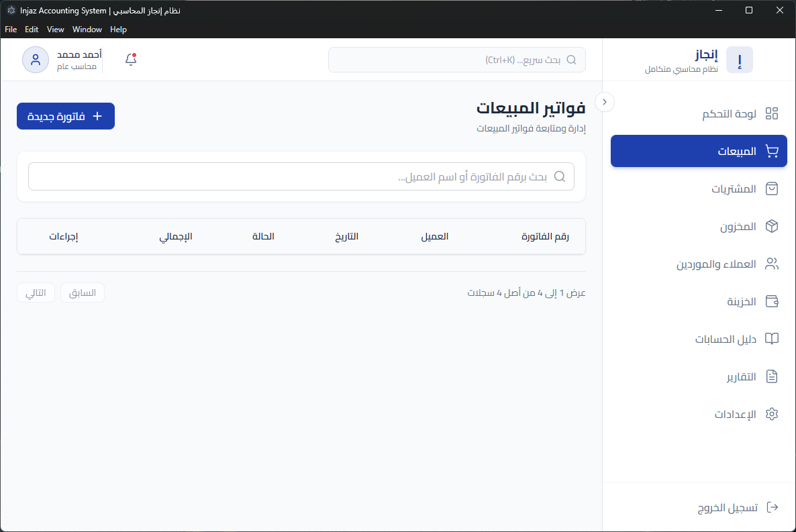Click the chart of accounts book icon
Image resolution: width=796 pixels, height=532 pixels.
coord(772,339)
